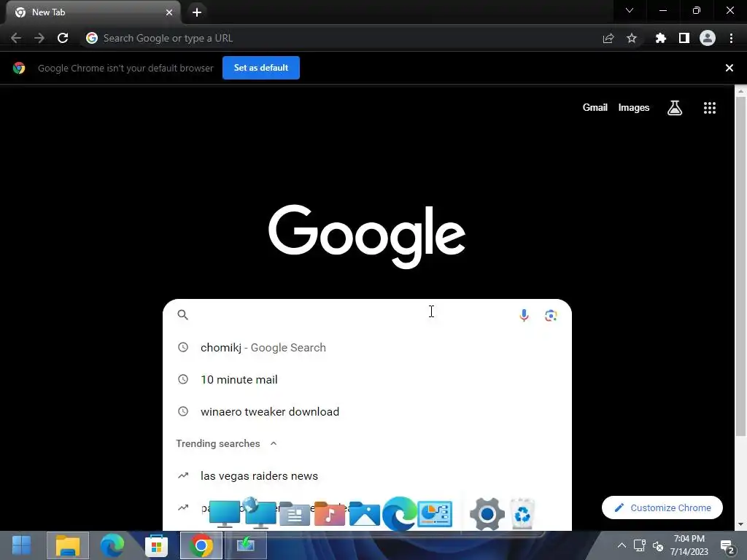Image resolution: width=747 pixels, height=560 pixels.
Task: Reload the current page
Action: (63, 38)
